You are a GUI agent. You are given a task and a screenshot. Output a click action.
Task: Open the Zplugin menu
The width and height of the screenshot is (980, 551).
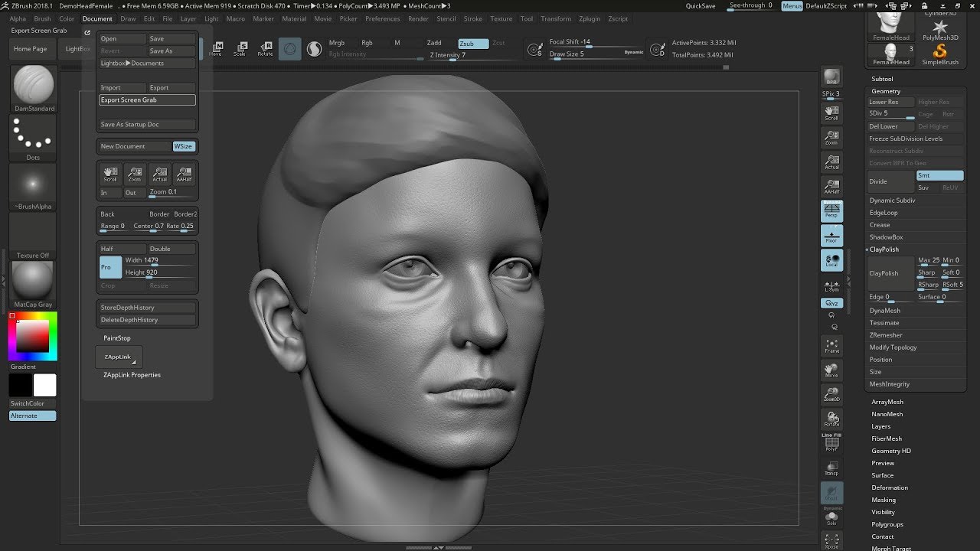(590, 18)
